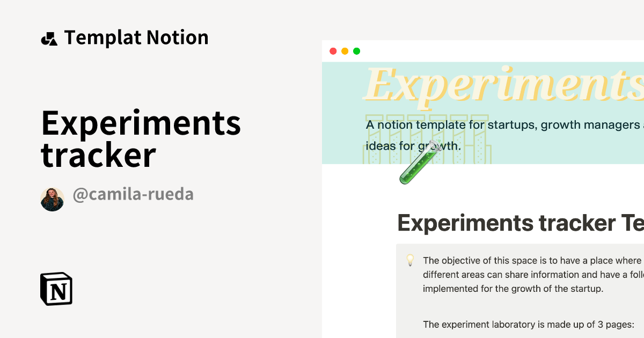Click the Experiments tracker Te heading
Viewport: 644px width, 338px height.
pos(515,223)
